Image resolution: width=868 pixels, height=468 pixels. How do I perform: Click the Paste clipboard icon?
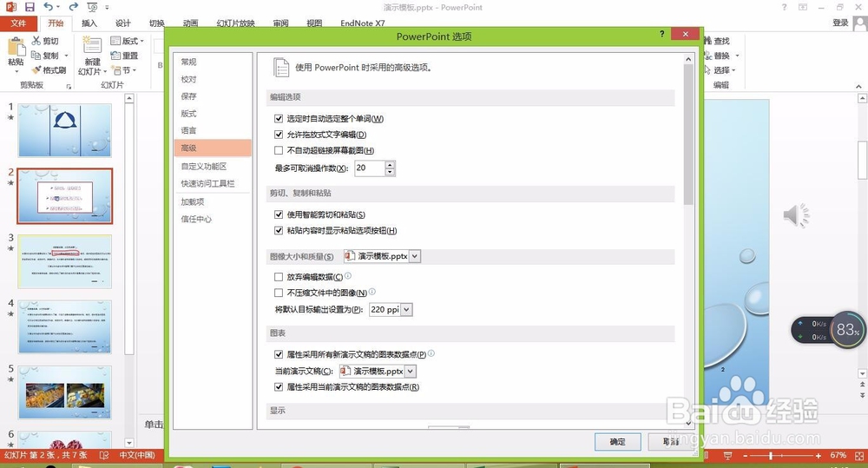point(16,47)
